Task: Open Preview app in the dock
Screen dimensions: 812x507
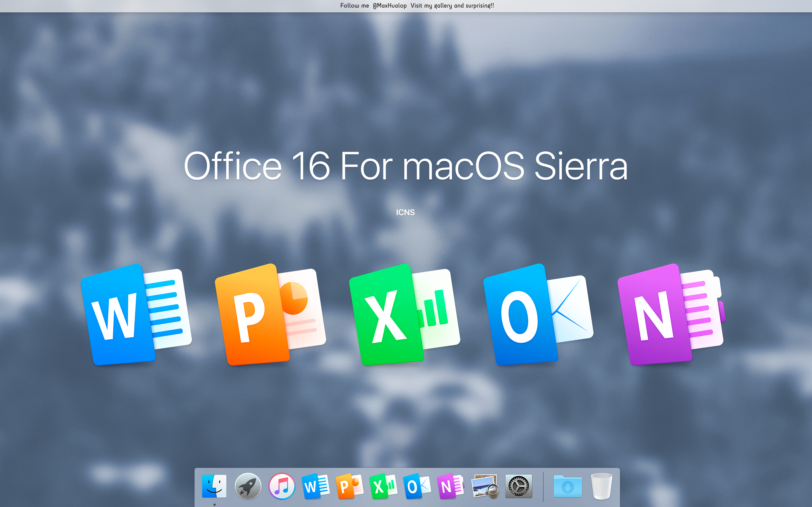Action: [x=484, y=486]
